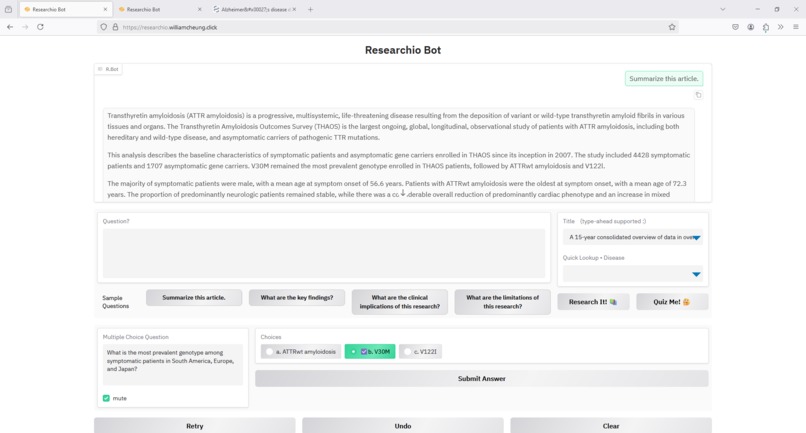Click the R.Bot chatbot label

(x=108, y=69)
